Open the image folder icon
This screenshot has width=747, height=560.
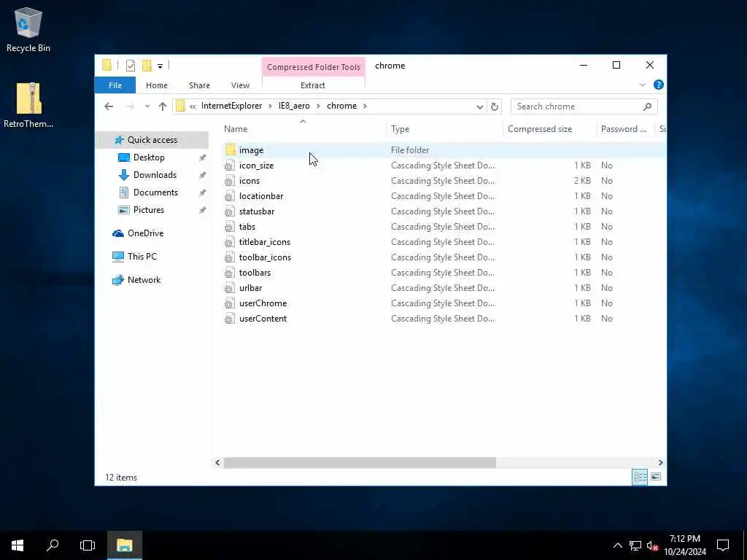[x=231, y=150]
